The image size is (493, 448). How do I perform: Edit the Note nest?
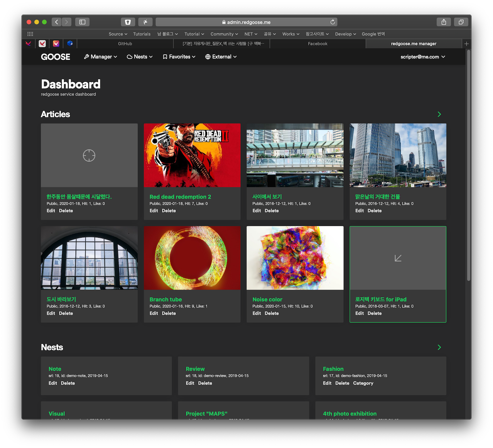coord(52,383)
